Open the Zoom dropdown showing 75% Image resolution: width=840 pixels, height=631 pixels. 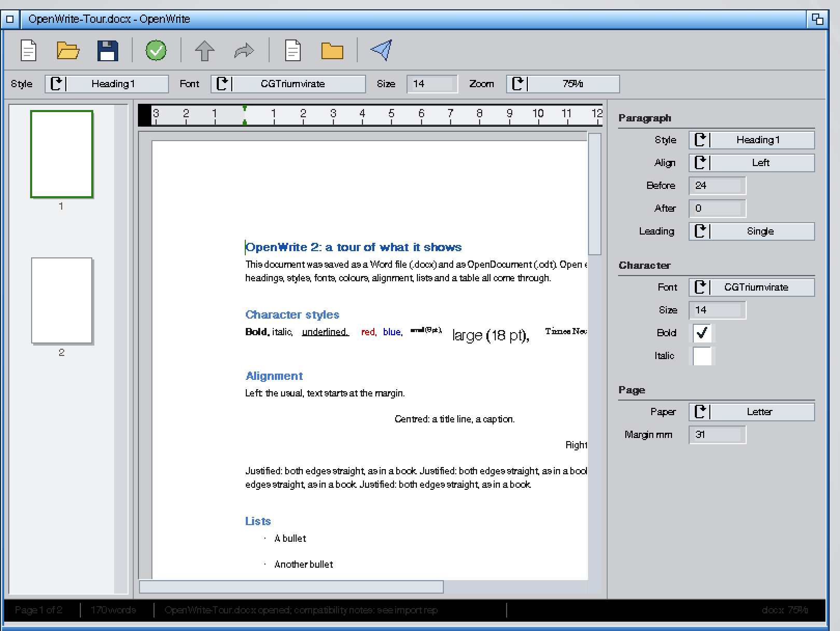(563, 84)
